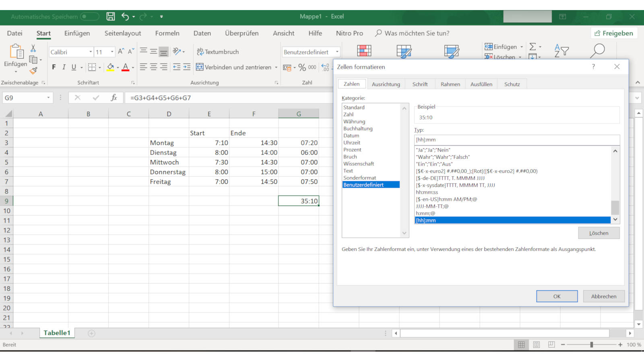Apply Bold formatting with F button
Image resolution: width=644 pixels, height=362 pixels.
(54, 67)
